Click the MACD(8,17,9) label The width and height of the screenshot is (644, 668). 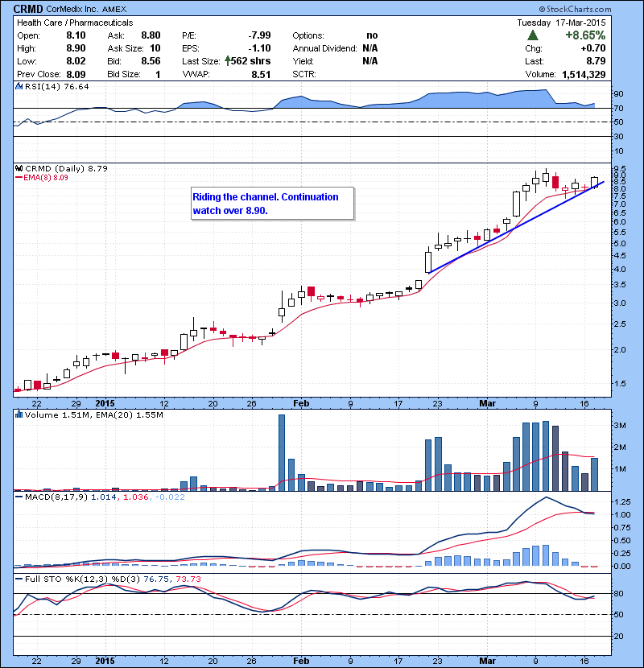(x=56, y=497)
